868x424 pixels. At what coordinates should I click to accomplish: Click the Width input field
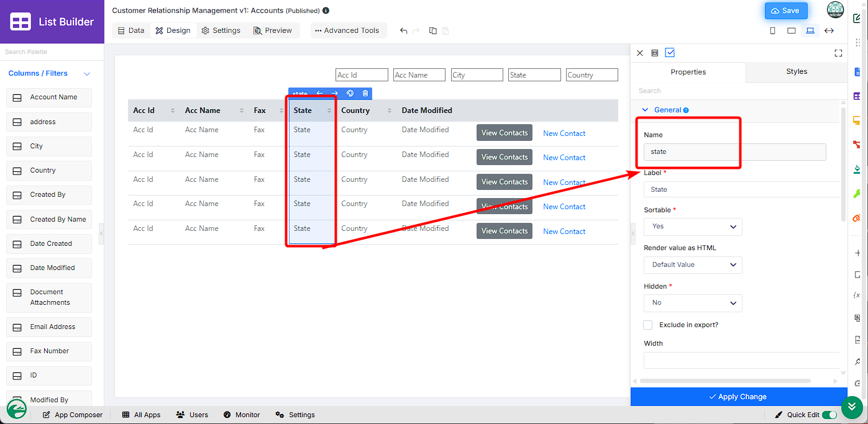(x=741, y=360)
